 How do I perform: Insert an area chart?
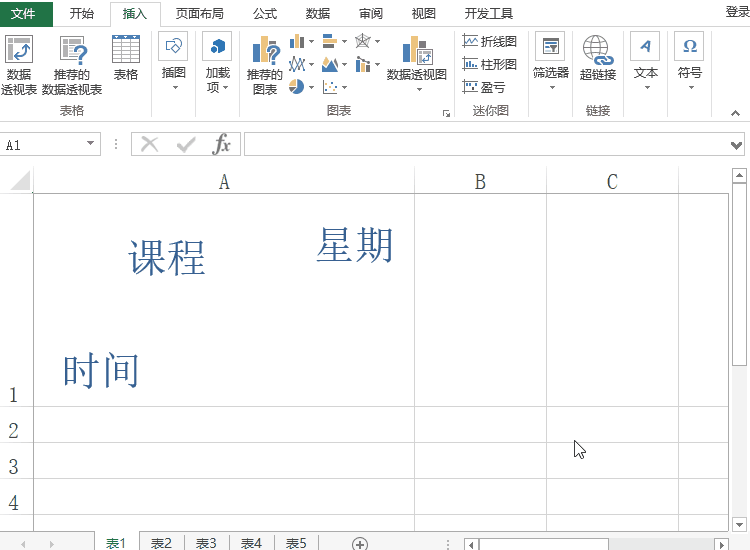tap(330, 64)
